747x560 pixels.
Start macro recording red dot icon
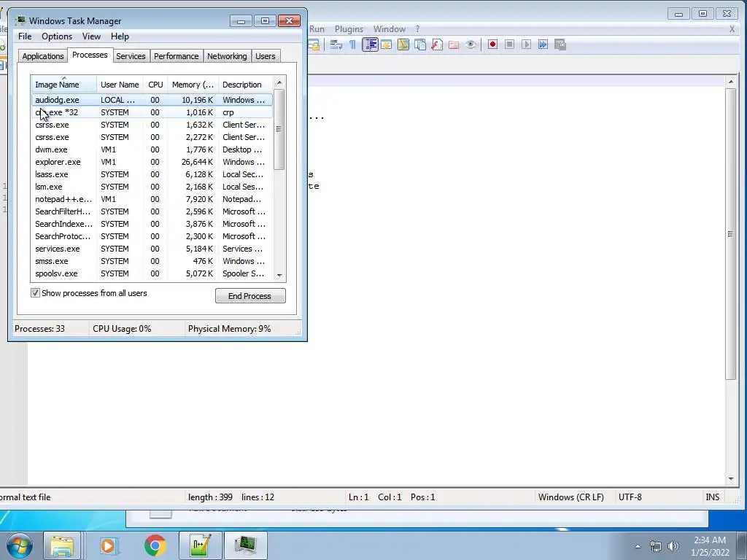click(x=492, y=44)
